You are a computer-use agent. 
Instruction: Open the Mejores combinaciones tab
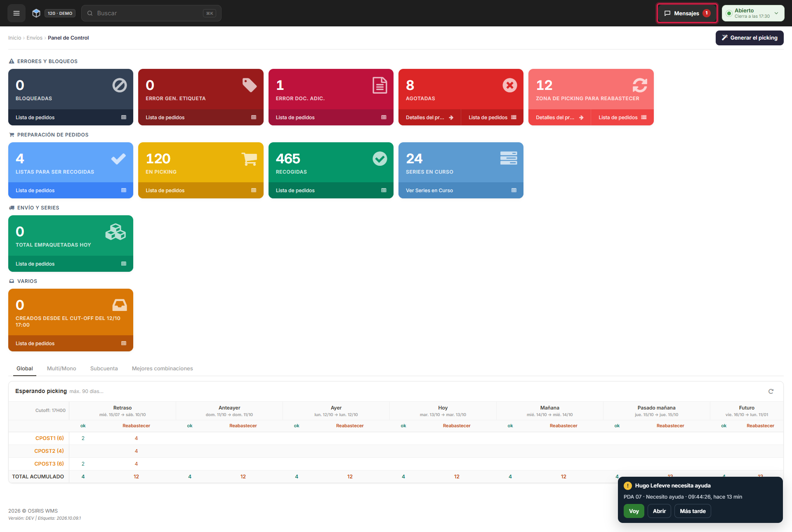[x=162, y=369]
